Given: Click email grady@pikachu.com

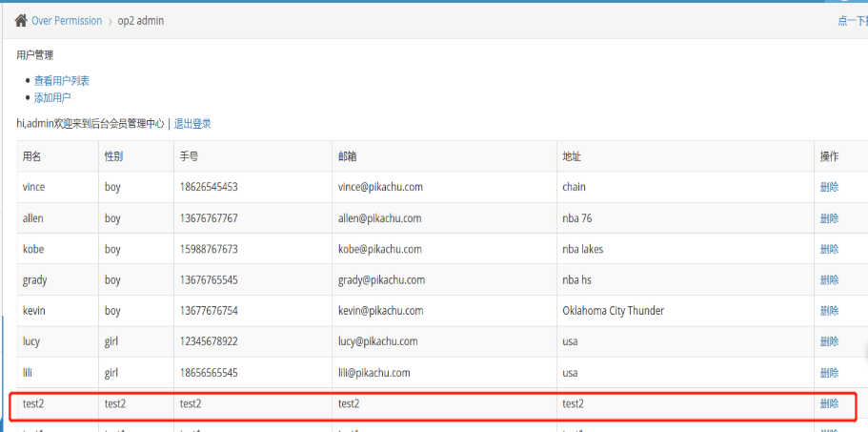Looking at the screenshot, I should (x=381, y=280).
